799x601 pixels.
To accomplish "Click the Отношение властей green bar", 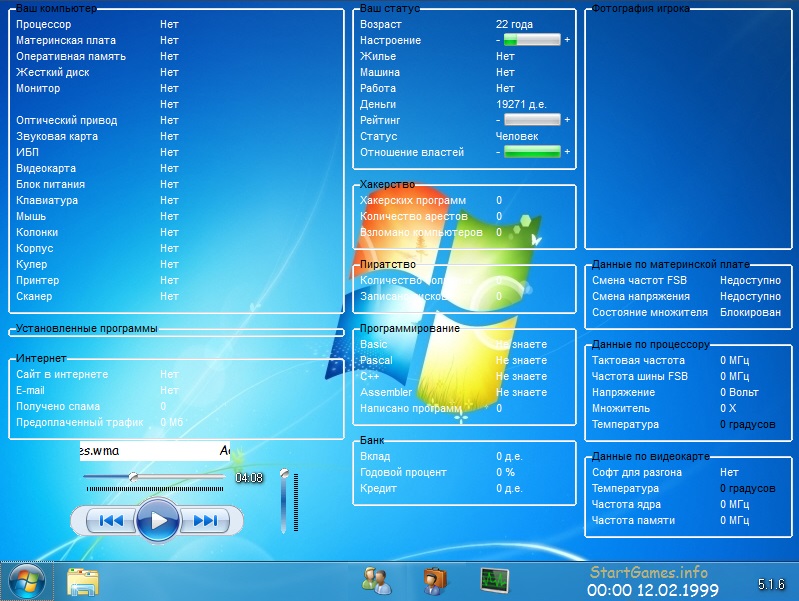I will click(x=532, y=152).
